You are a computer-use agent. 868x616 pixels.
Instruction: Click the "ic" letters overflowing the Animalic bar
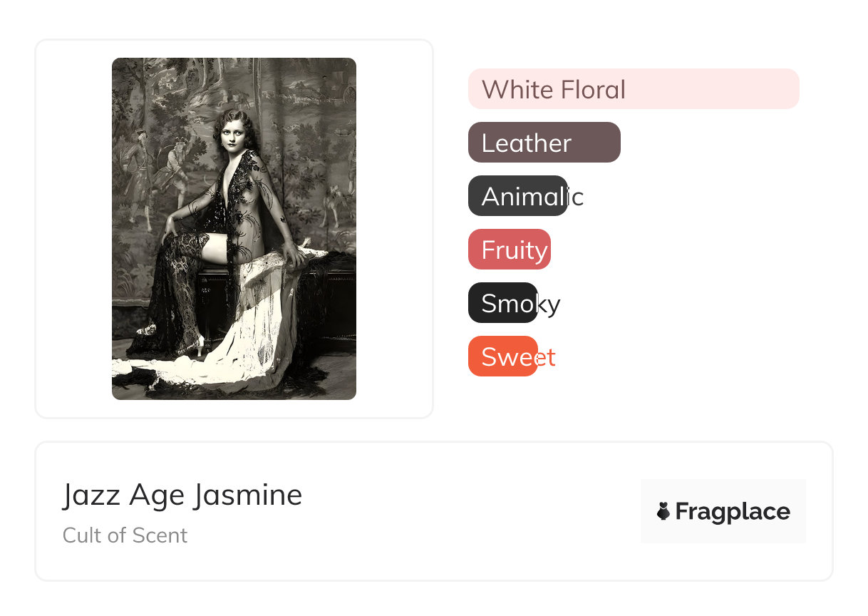(576, 197)
